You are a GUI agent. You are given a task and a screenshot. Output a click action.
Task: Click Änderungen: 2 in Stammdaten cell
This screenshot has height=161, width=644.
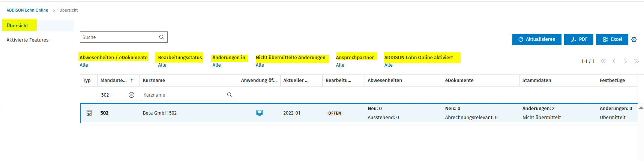click(x=539, y=109)
